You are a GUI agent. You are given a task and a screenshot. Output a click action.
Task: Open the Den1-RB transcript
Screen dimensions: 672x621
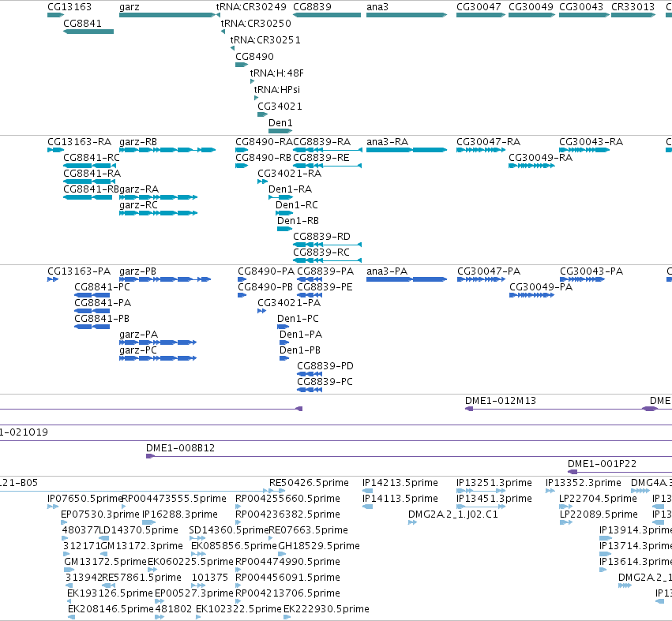pyautogui.click(x=284, y=229)
